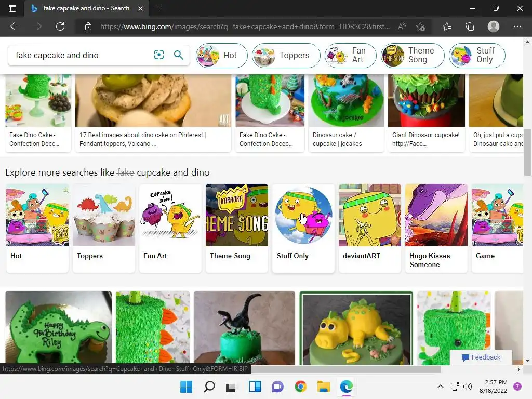Viewport: 532px width, 399px height.
Task: Go back to the previous page
Action: click(x=14, y=26)
